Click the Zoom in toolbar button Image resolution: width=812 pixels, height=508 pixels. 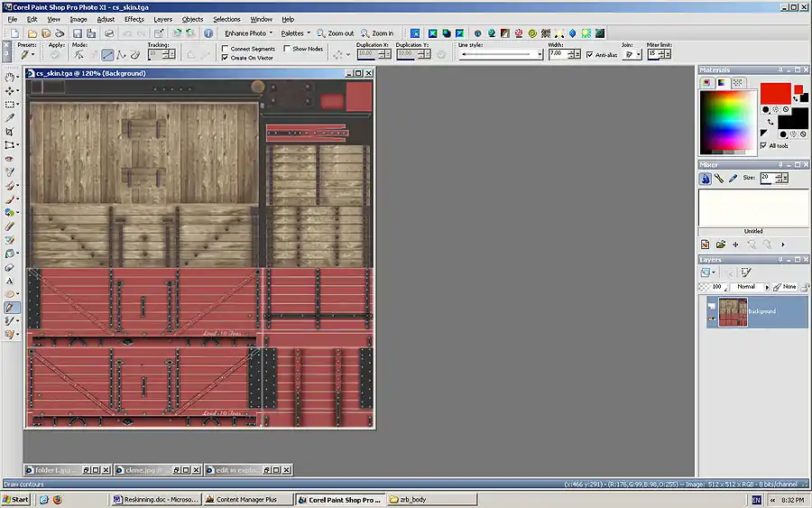(377, 33)
